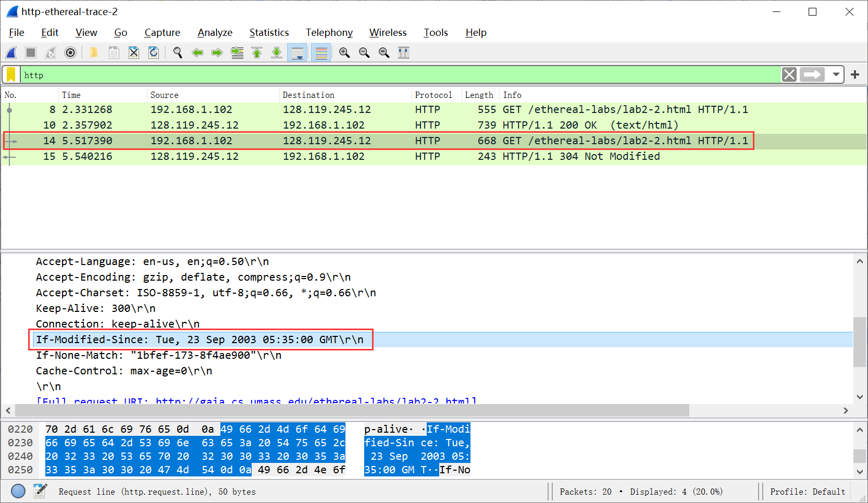Image resolution: width=868 pixels, height=503 pixels.
Task: Zoom out on packet text
Action: tap(364, 53)
